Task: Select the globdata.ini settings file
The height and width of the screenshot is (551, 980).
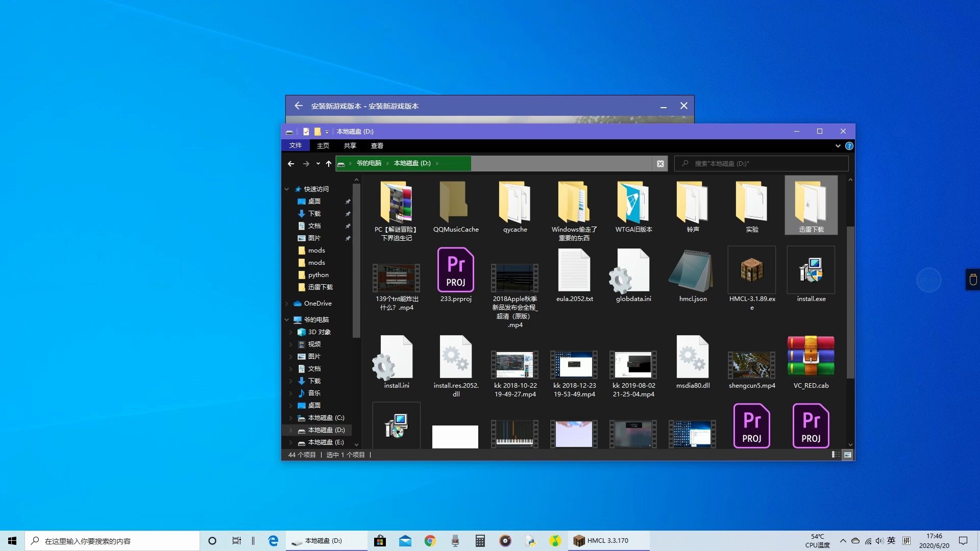Action: 633,270
